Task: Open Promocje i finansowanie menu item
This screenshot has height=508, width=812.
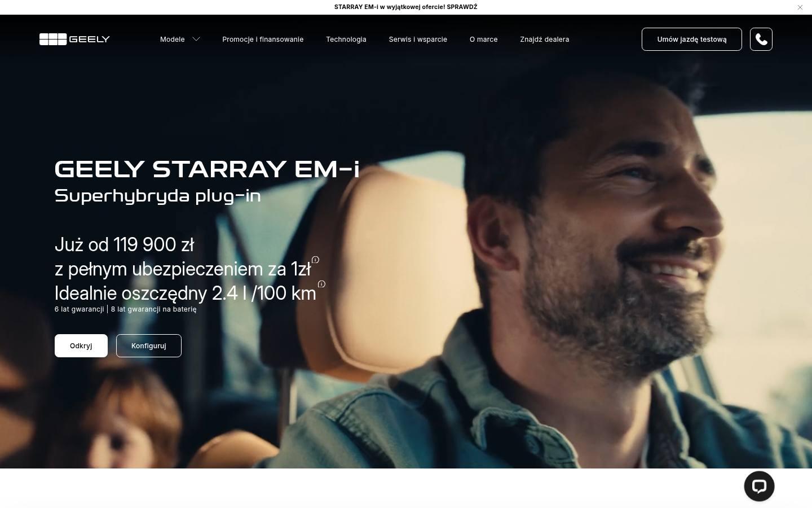Action: 263,39
